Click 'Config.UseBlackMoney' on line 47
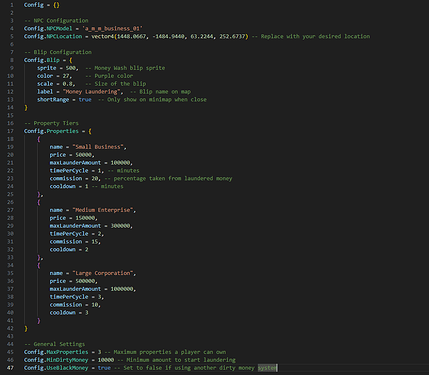 coord(56,368)
